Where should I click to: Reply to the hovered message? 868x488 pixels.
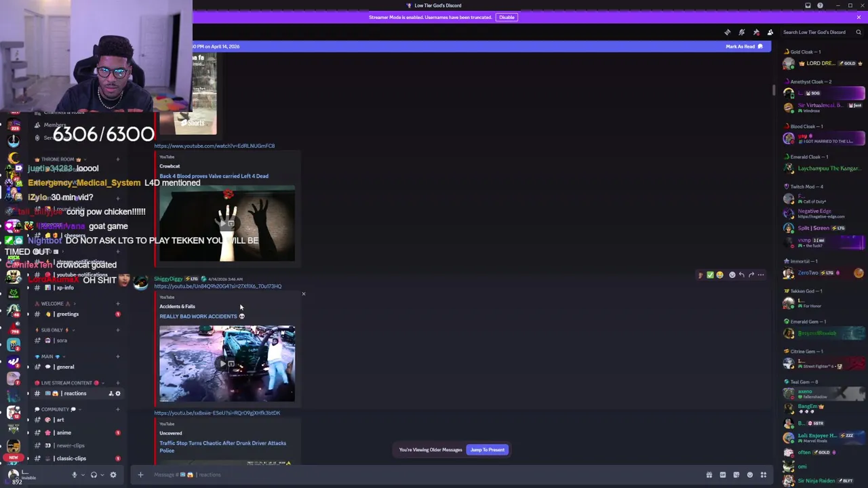[x=741, y=274]
